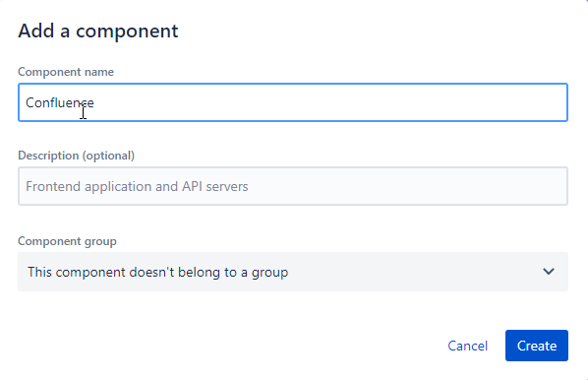
Task: Click the 'Description (optional)' label
Action: [76, 156]
